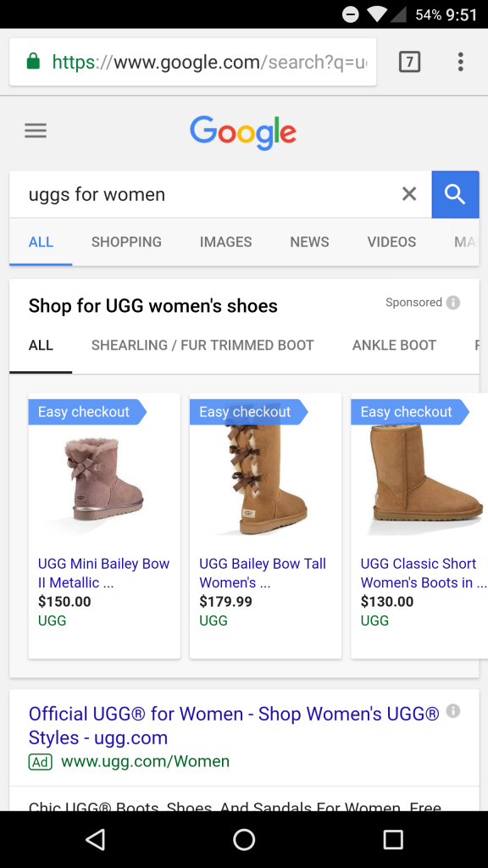The width and height of the screenshot is (488, 868).
Task: Select the ALL shoe category filter
Action: 41,346
